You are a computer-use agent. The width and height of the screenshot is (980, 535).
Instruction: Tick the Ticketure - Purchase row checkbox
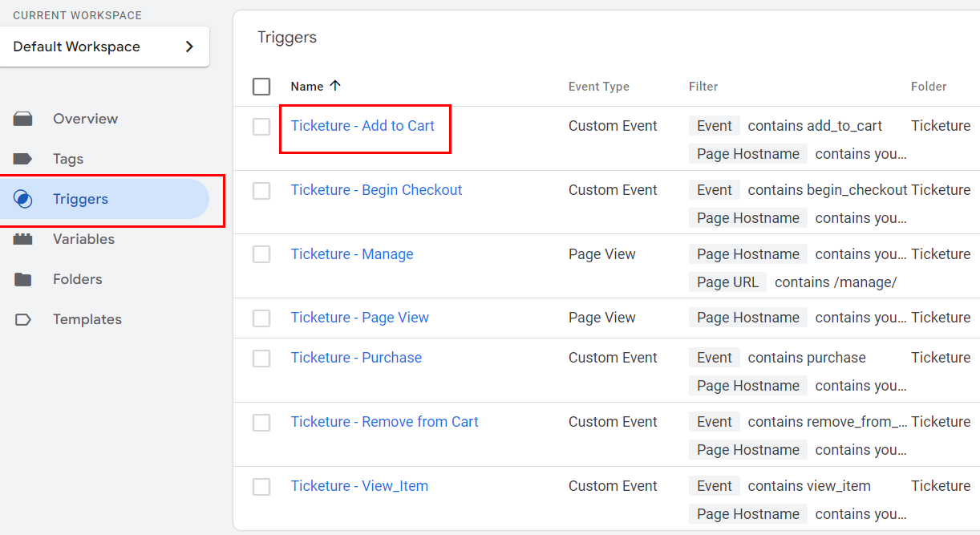[261, 359]
